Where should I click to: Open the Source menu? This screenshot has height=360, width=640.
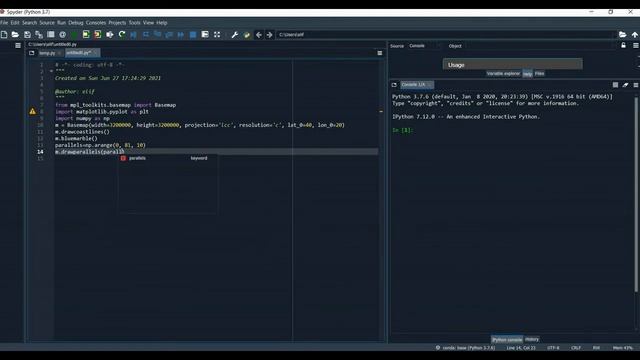pyautogui.click(x=47, y=23)
